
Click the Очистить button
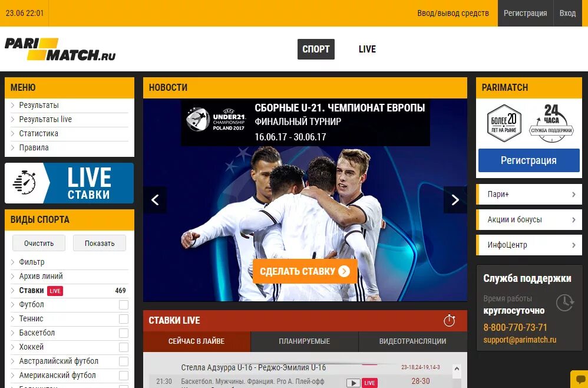tap(39, 243)
